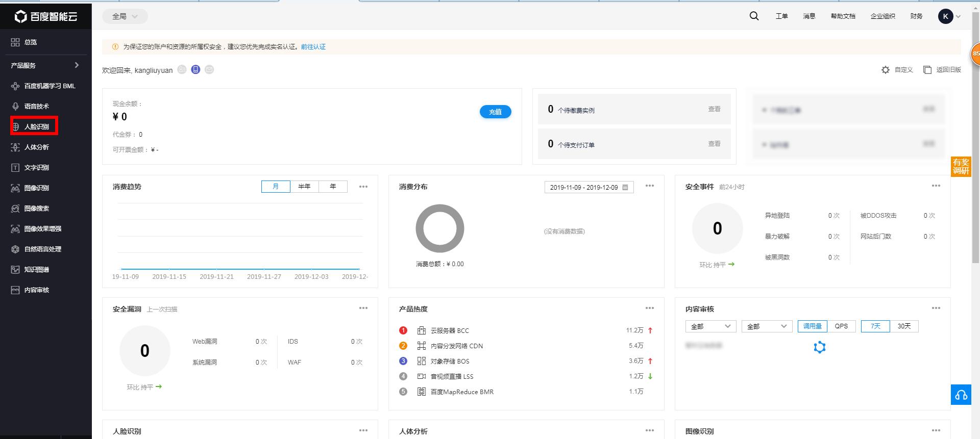Click the 充值 recharge button

496,112
